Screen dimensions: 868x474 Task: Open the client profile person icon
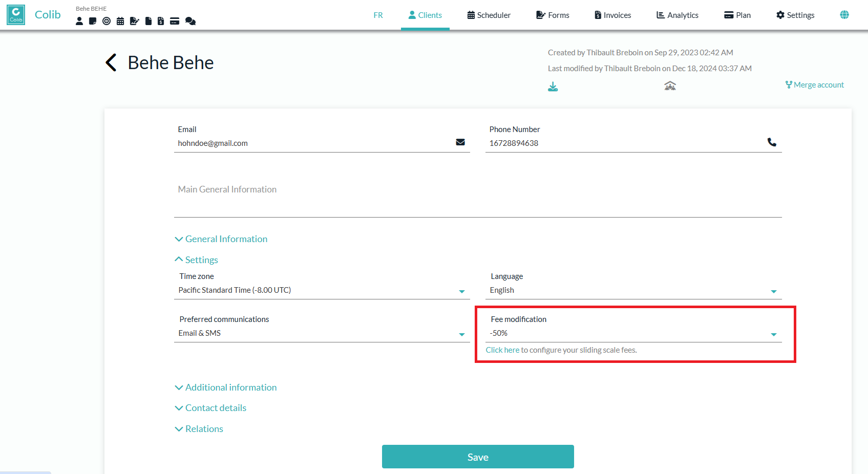pos(79,21)
